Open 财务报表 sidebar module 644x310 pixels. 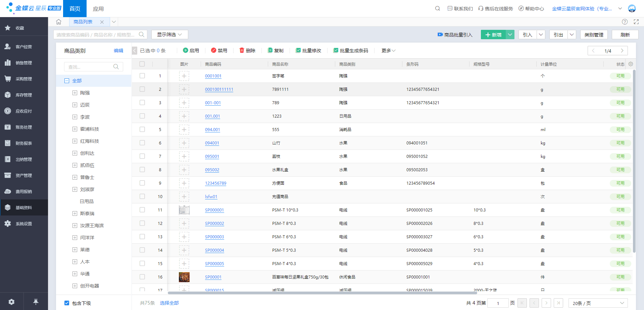click(24, 143)
